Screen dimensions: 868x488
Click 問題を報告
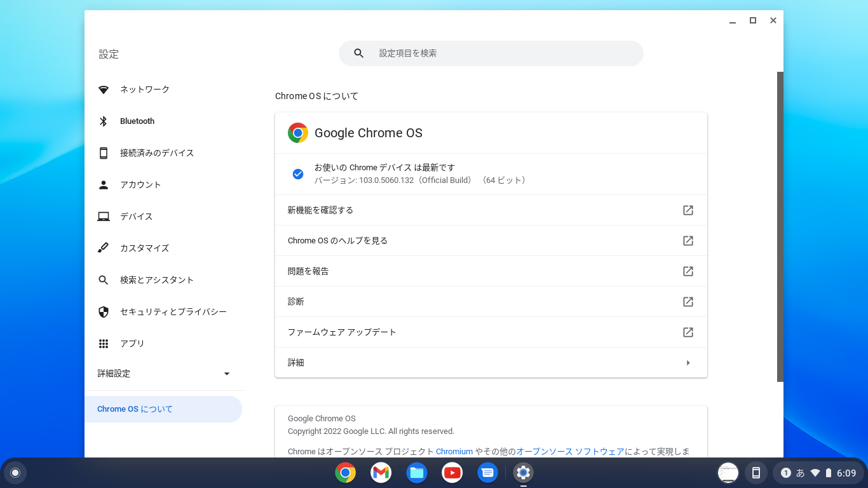click(x=491, y=271)
